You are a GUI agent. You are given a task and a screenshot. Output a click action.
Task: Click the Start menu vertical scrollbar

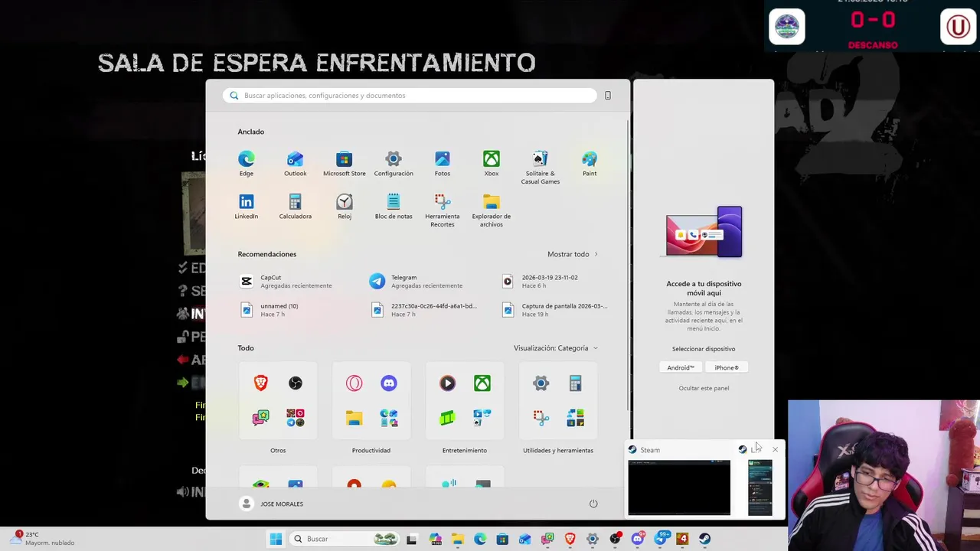coord(628,265)
